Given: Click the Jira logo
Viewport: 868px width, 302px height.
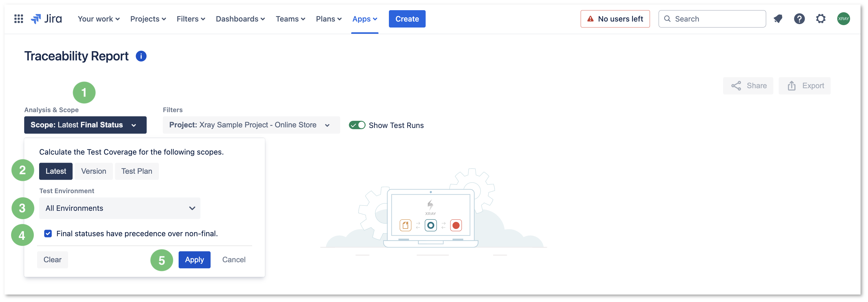Looking at the screenshot, I should pos(46,19).
